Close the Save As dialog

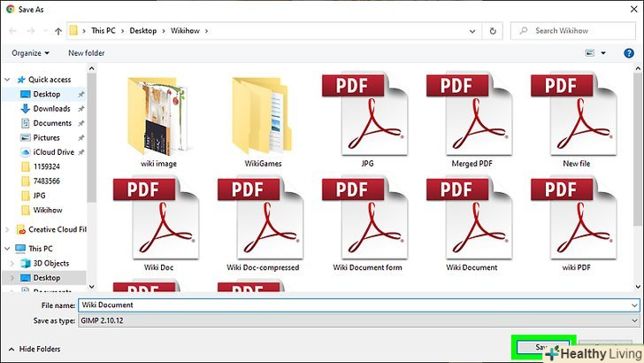pos(633,9)
